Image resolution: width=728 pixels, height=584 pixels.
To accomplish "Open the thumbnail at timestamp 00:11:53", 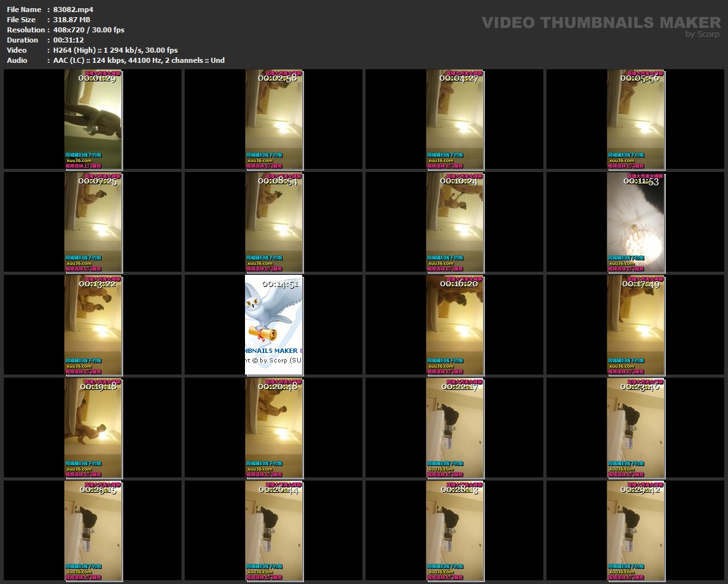I will (x=635, y=223).
